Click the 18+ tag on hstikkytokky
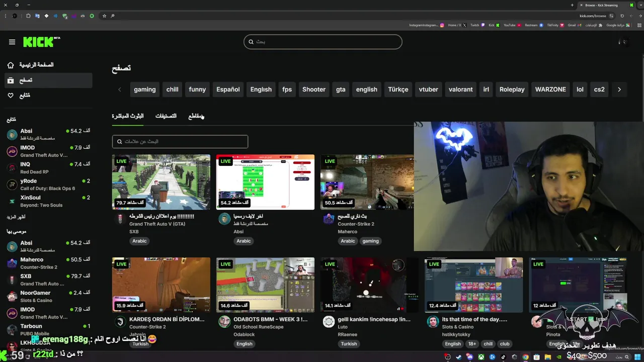 click(x=472, y=344)
